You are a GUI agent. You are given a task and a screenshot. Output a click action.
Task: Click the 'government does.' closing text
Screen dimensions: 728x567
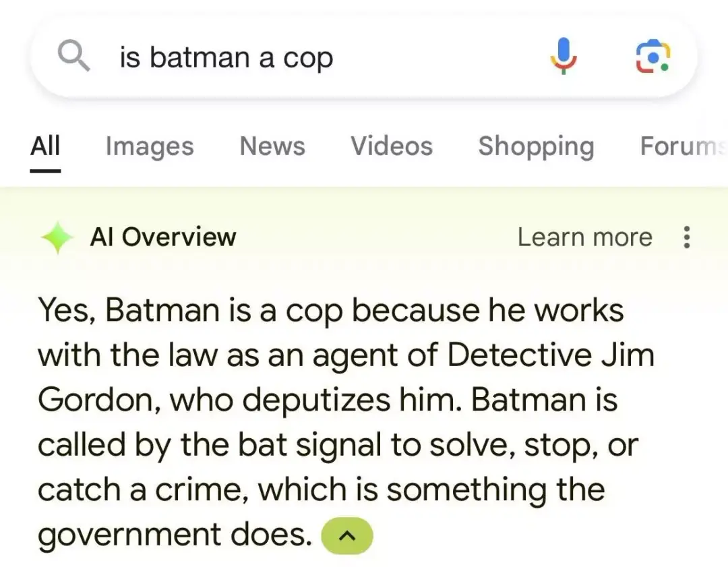click(175, 535)
